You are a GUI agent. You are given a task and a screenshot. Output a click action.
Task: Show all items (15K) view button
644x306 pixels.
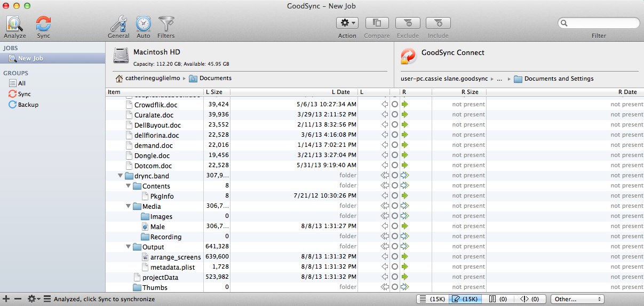432,299
